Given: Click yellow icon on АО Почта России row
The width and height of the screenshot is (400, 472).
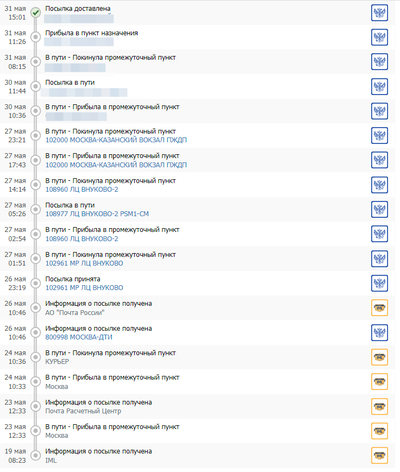Looking at the screenshot, I should 379,308.
